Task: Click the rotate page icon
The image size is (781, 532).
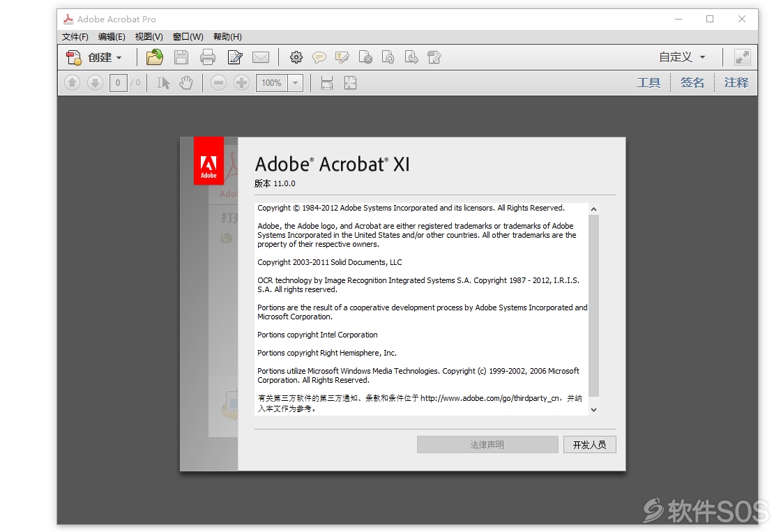Action: (x=388, y=57)
